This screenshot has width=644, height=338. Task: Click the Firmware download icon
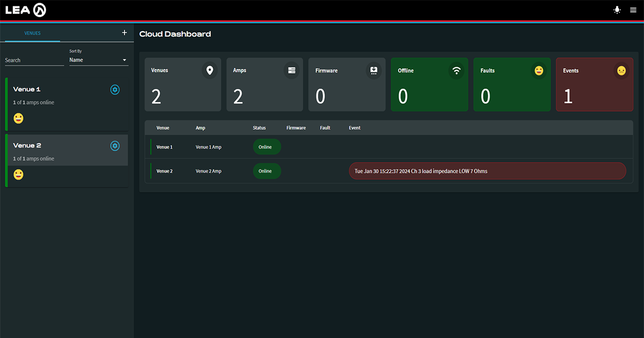[374, 70]
